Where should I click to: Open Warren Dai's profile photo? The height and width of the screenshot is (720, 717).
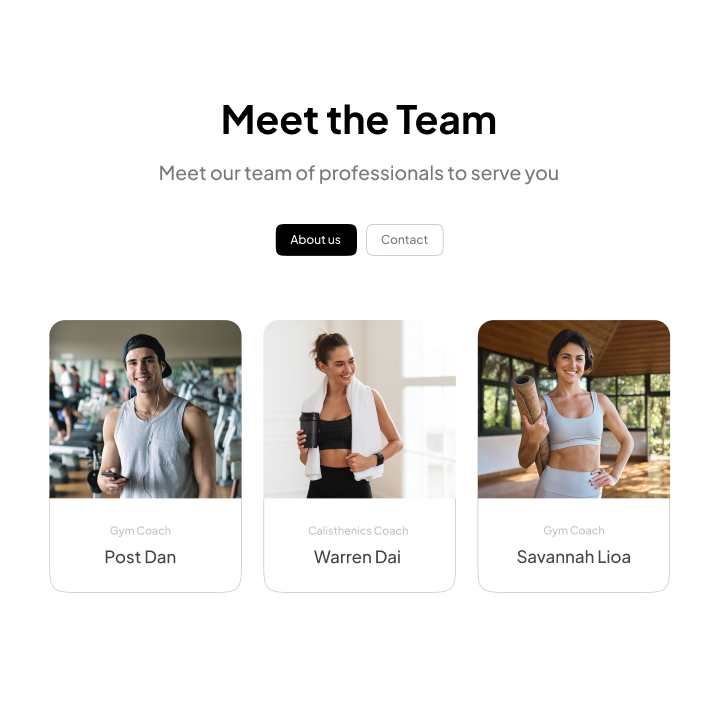pos(360,409)
